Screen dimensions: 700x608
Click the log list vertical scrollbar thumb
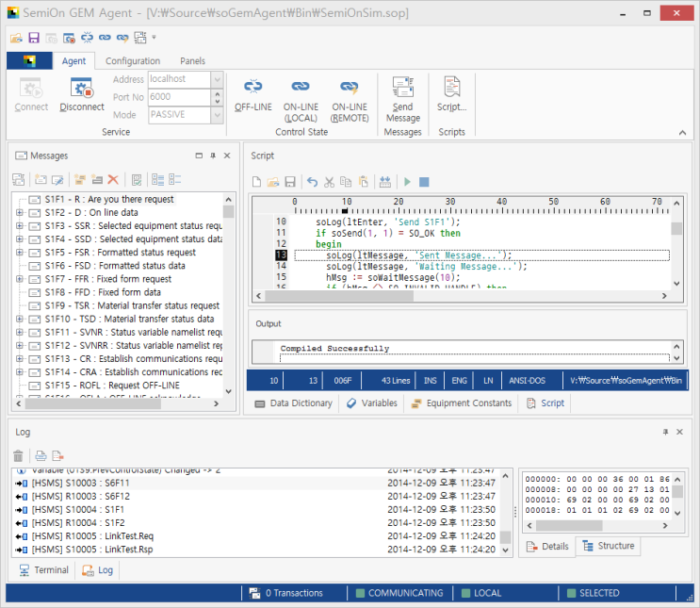point(505,536)
